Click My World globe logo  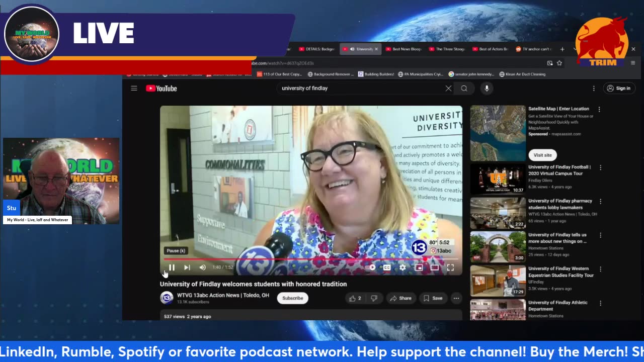32,34
